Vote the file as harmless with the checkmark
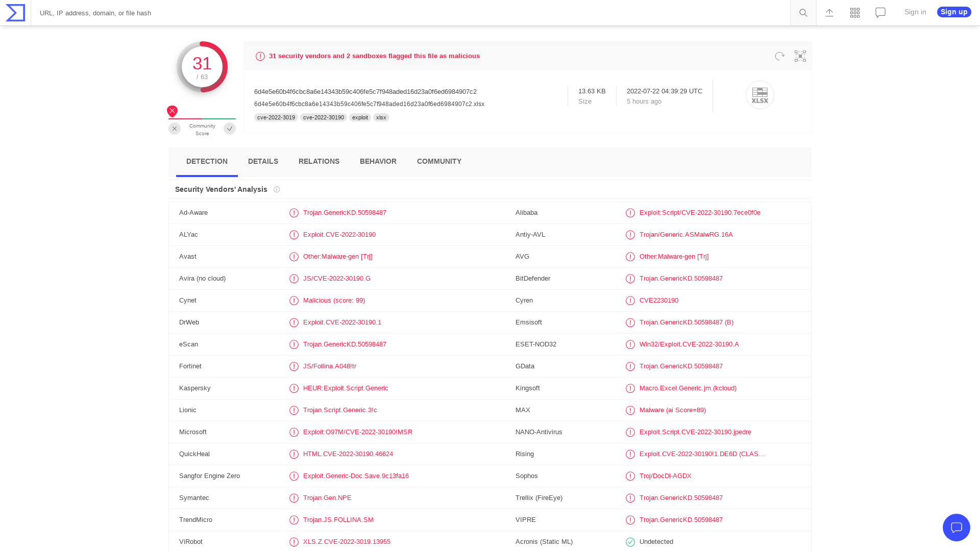 tap(229, 129)
